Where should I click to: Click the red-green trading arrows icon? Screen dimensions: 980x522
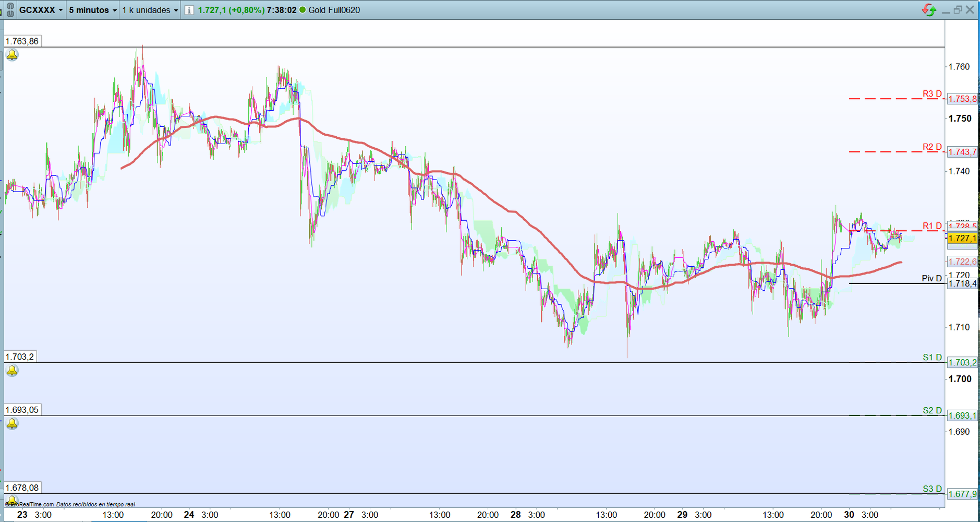coord(929,10)
